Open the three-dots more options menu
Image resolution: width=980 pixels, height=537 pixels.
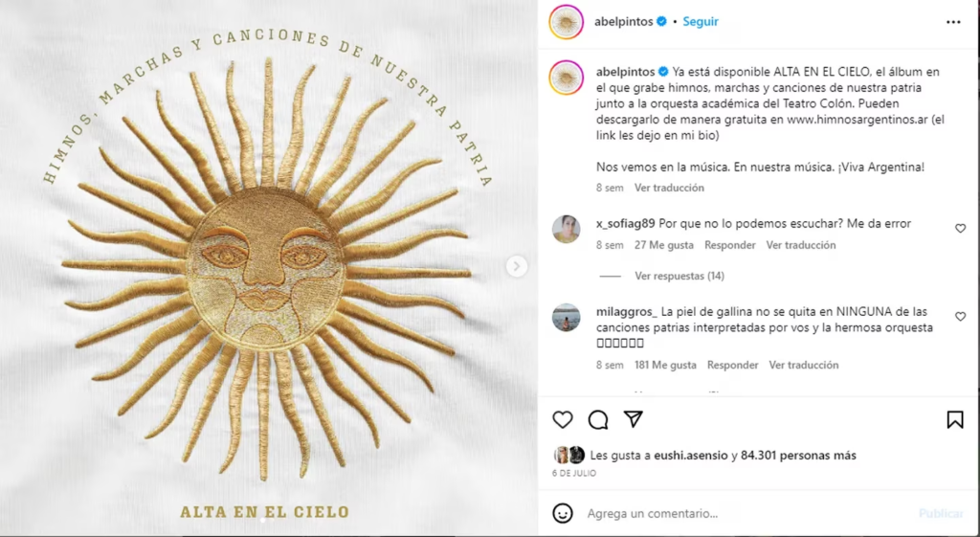[x=953, y=22]
